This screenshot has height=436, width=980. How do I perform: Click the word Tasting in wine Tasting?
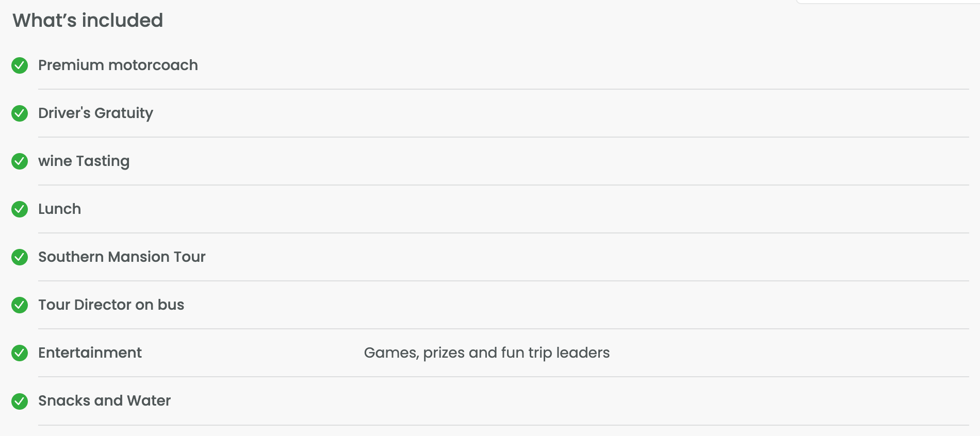click(x=103, y=161)
